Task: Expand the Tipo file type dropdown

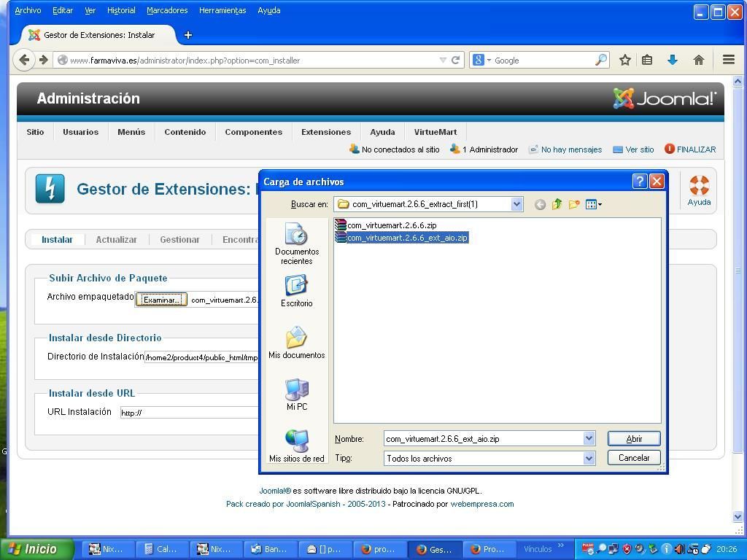Action: pyautogui.click(x=589, y=458)
